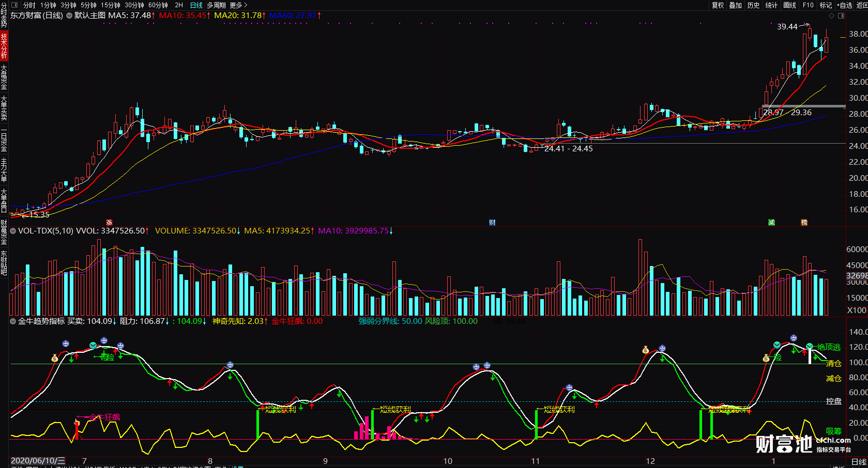Switch to the 30分钟 chart period
The height and width of the screenshot is (468, 868).
click(134, 5)
